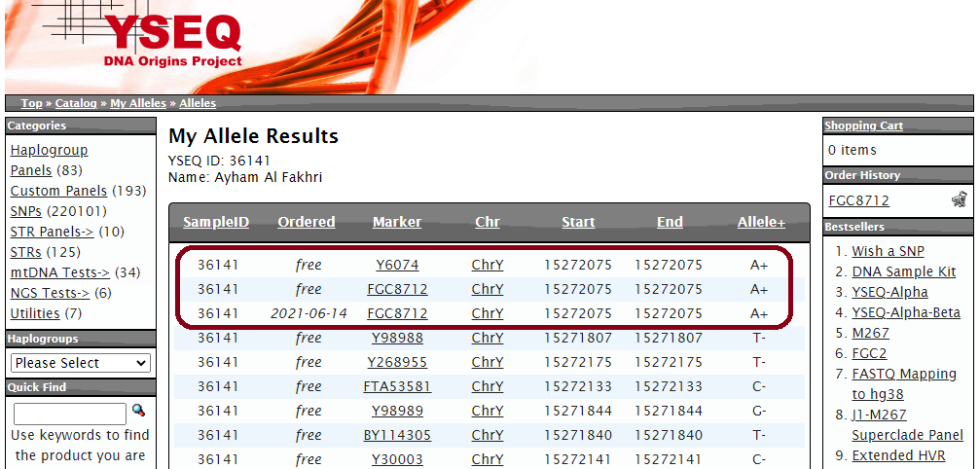980x469 pixels.
Task: Open the Y6074 marker link
Action: point(397,265)
